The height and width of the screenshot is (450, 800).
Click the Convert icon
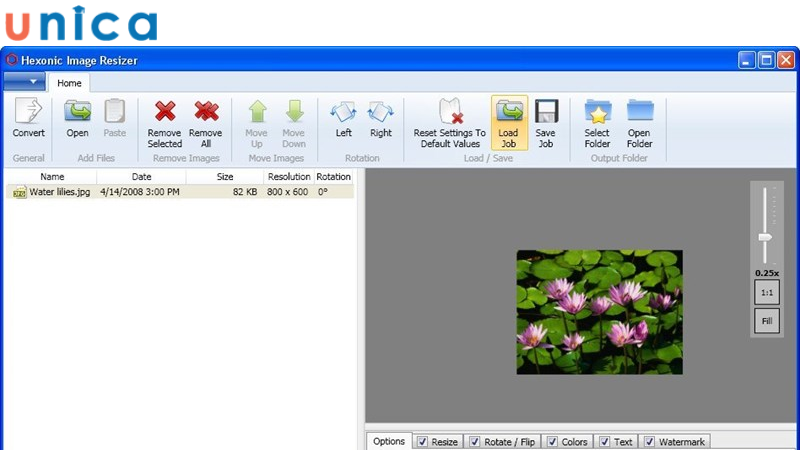(x=28, y=111)
